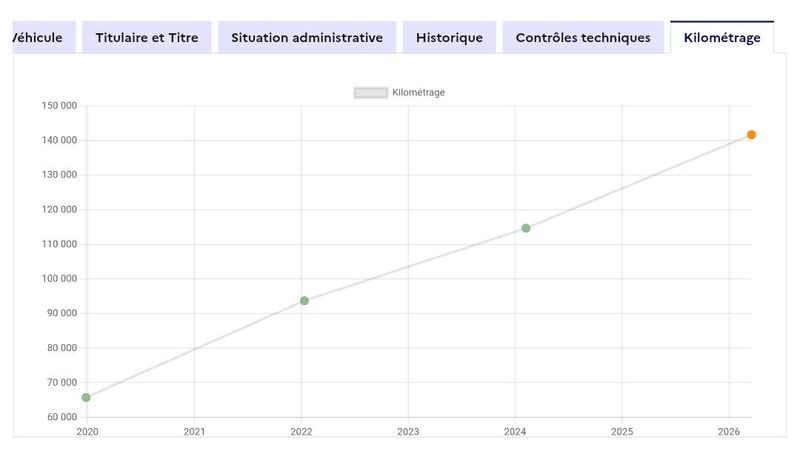This screenshot has height=459, width=800.
Task: Click the 2025 x-axis label
Action: click(x=622, y=431)
